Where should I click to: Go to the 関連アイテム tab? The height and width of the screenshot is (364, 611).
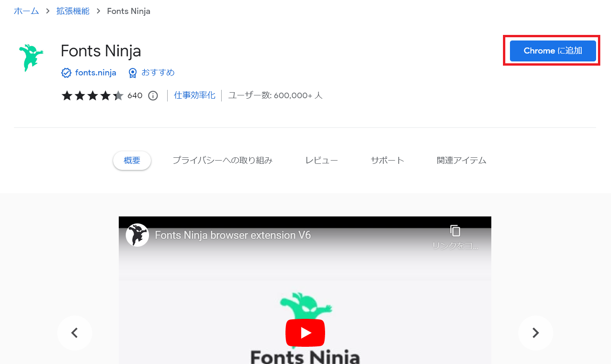coord(462,160)
